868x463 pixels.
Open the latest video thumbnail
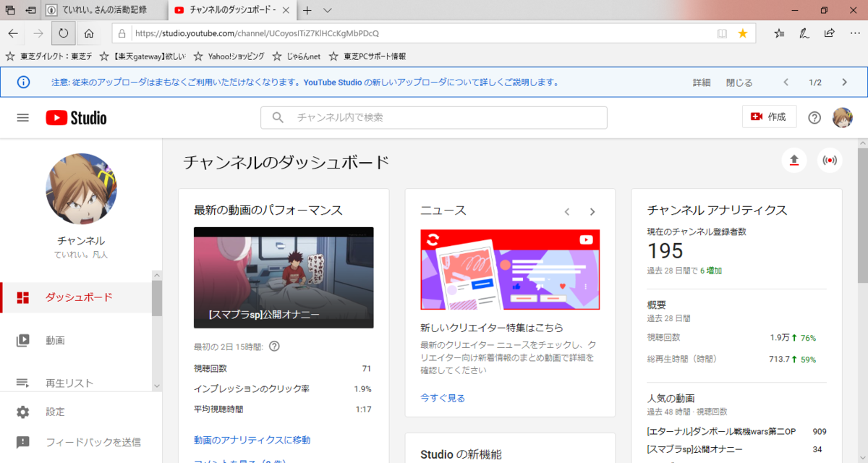(284, 278)
